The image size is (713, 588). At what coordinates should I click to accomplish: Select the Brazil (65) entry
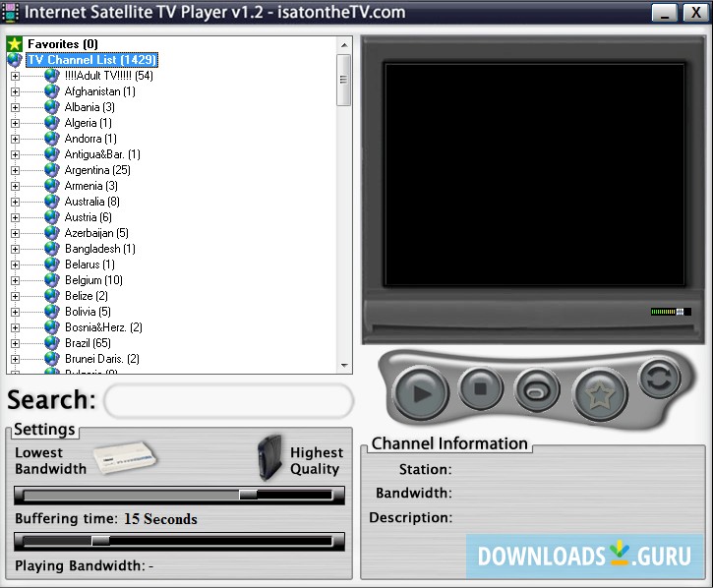pos(88,342)
